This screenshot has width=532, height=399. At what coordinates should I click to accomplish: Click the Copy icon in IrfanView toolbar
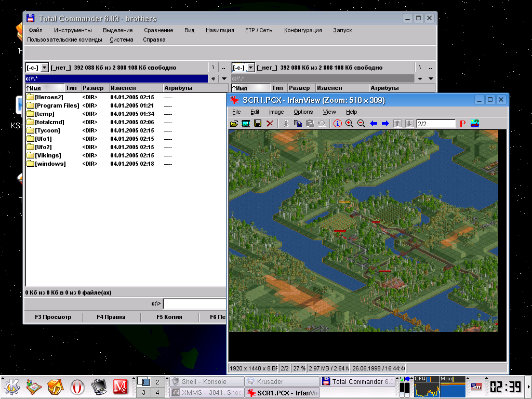coord(298,124)
